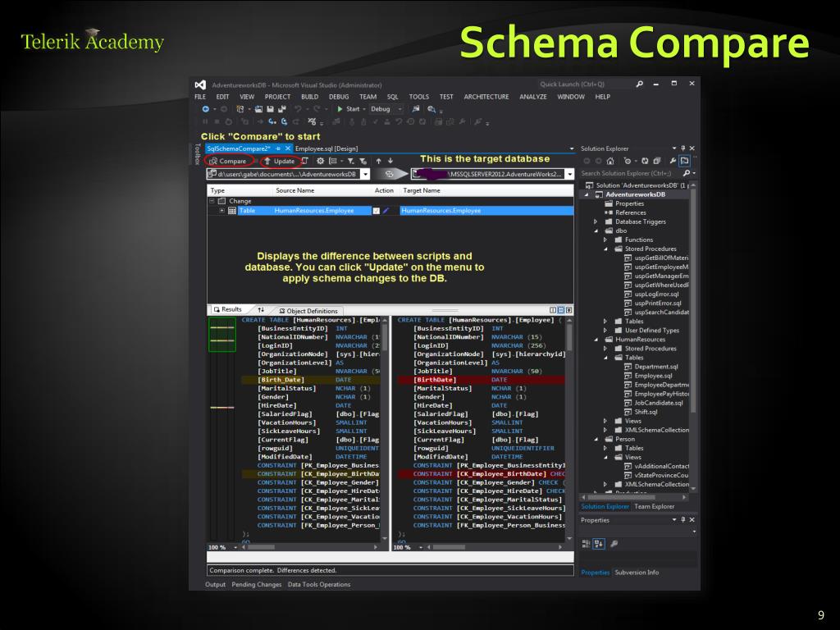
Task: Switch to Subversion Info tab
Action: click(x=637, y=572)
